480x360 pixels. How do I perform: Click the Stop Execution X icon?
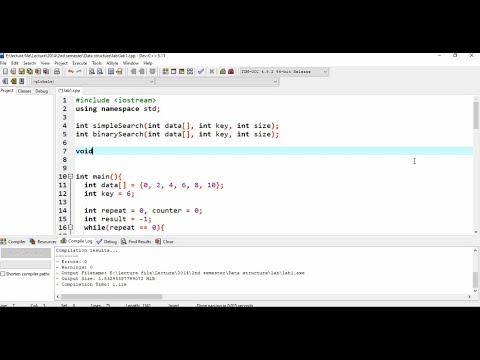[212, 71]
